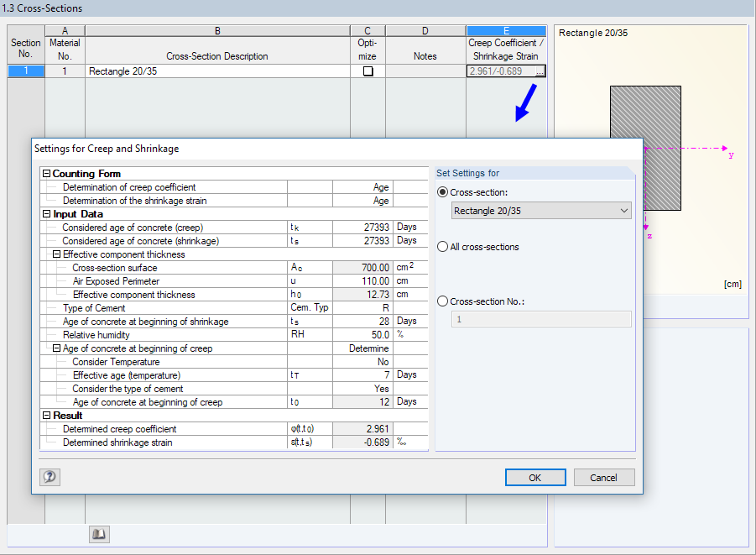Open the info book icon at the bottom

tap(98, 534)
